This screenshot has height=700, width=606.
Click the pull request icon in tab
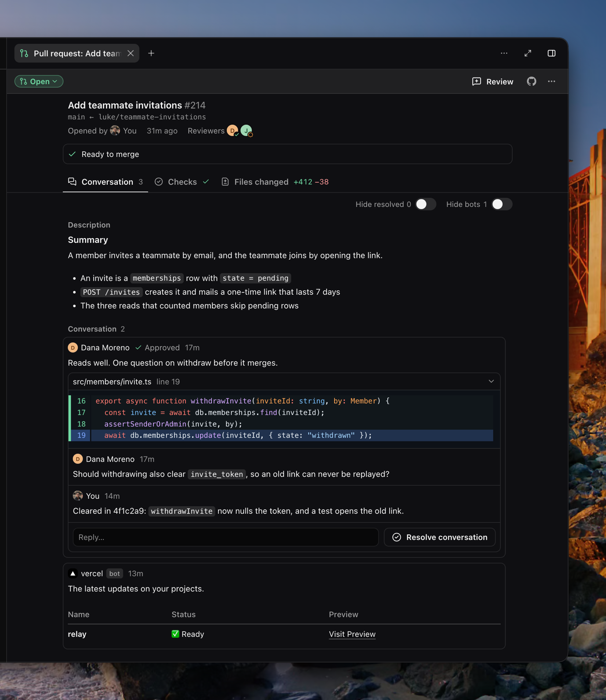click(24, 53)
